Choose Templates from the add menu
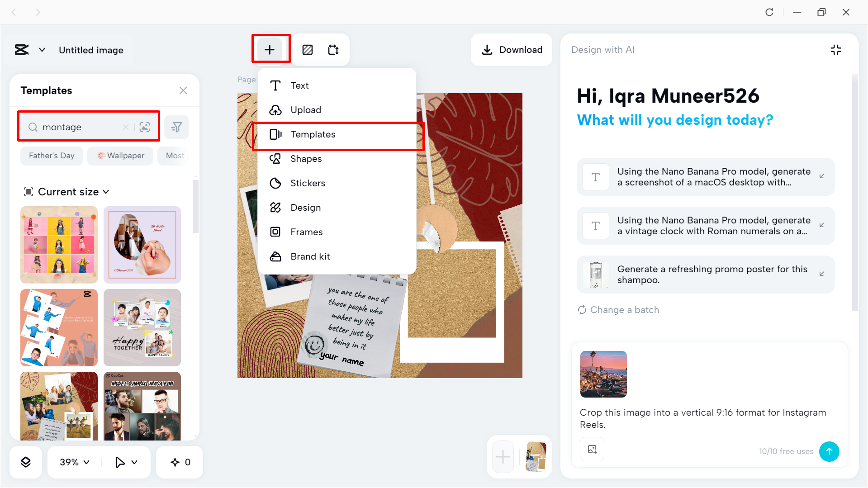868x488 pixels. 337,134
